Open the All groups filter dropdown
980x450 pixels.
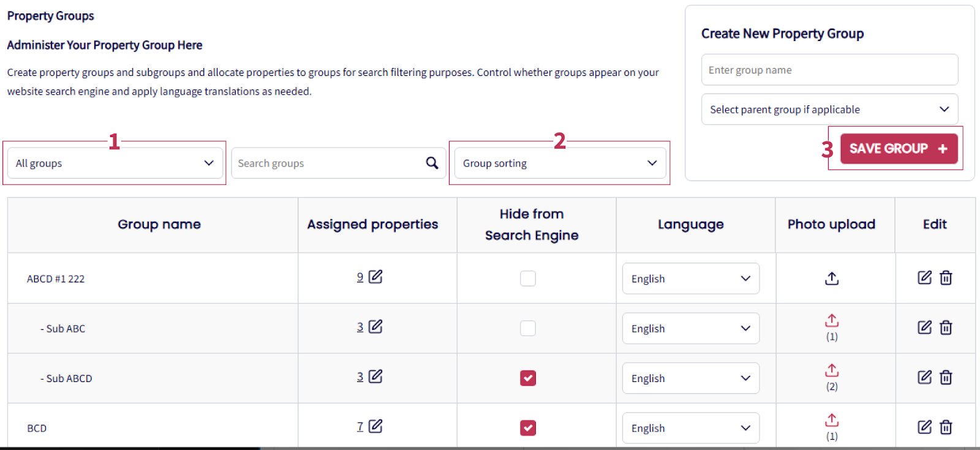coord(115,163)
